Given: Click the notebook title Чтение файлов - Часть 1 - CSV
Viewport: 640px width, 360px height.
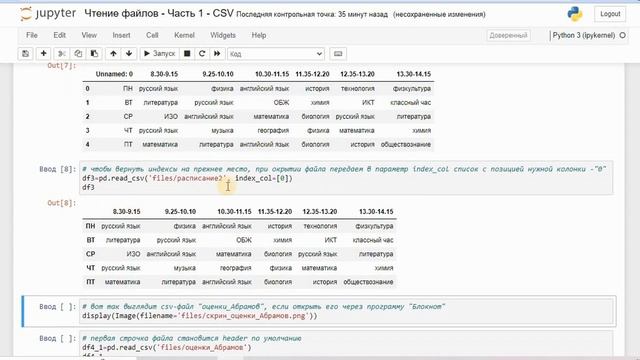Looking at the screenshot, I should [159, 14].
